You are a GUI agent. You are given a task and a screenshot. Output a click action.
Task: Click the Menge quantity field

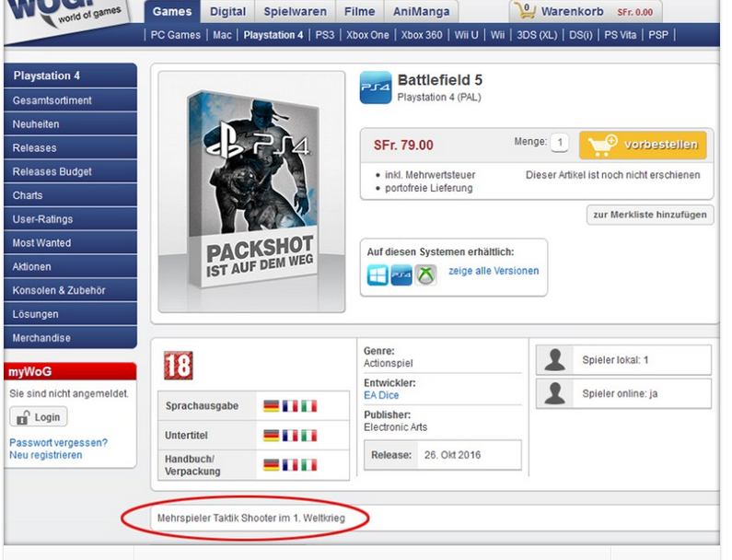tap(560, 142)
